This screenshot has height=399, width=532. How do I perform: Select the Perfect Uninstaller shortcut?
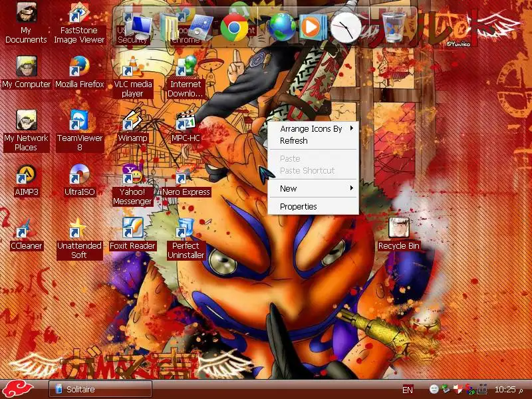(186, 239)
